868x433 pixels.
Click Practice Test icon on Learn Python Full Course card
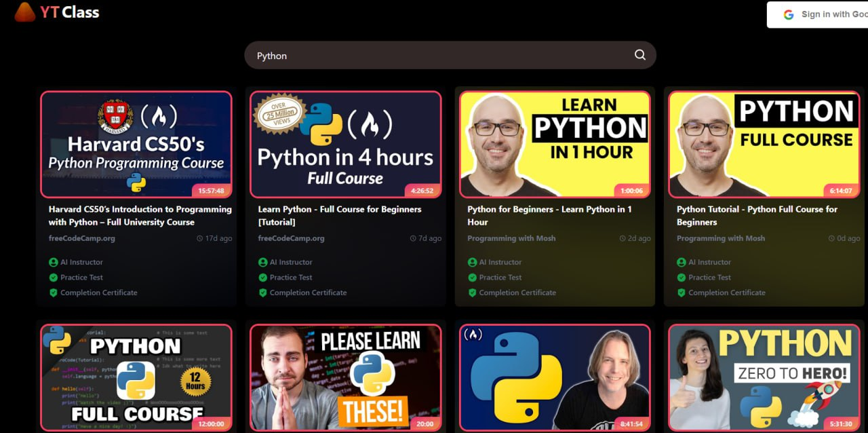click(x=263, y=278)
